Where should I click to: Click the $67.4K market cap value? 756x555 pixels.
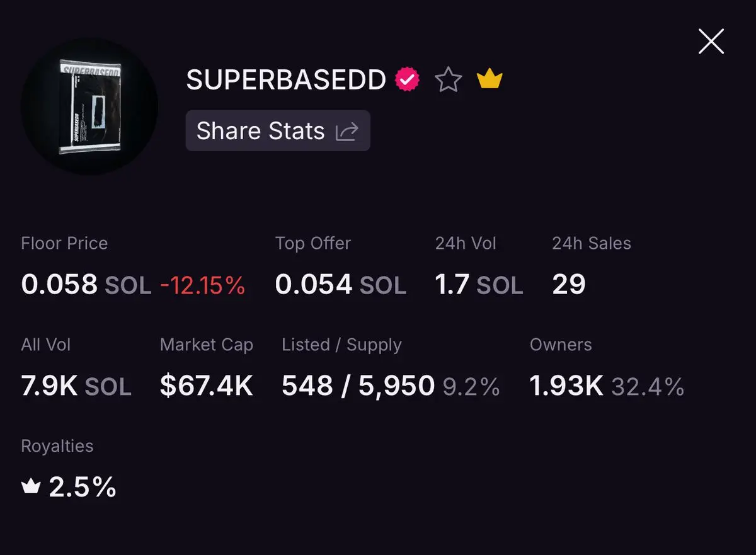(x=207, y=386)
